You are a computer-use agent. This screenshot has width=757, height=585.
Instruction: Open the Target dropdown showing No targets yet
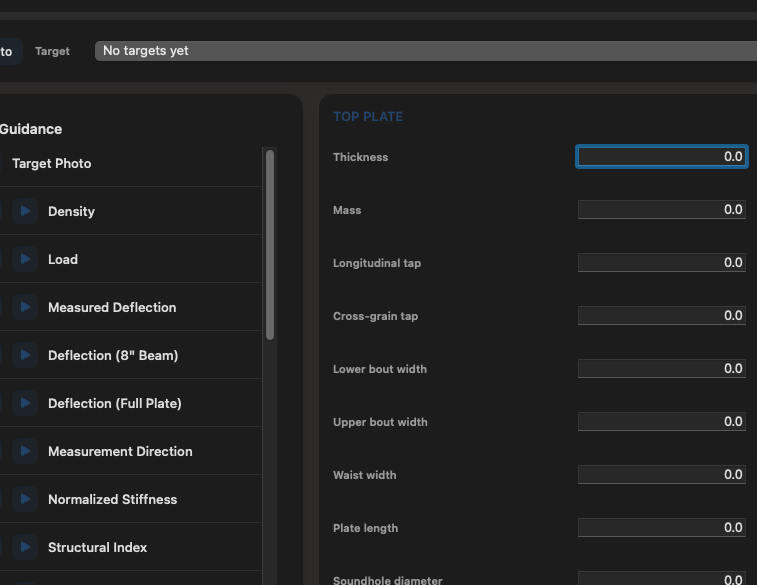[426, 51]
